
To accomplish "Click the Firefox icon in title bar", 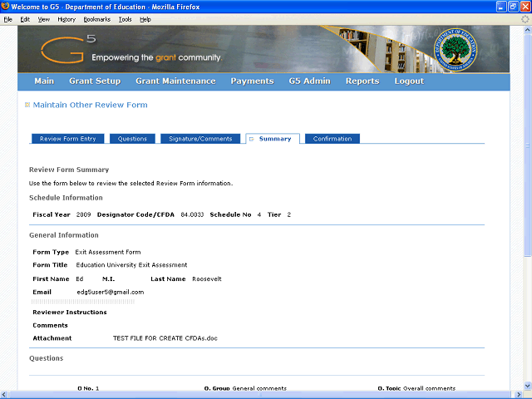I will coord(5,6).
